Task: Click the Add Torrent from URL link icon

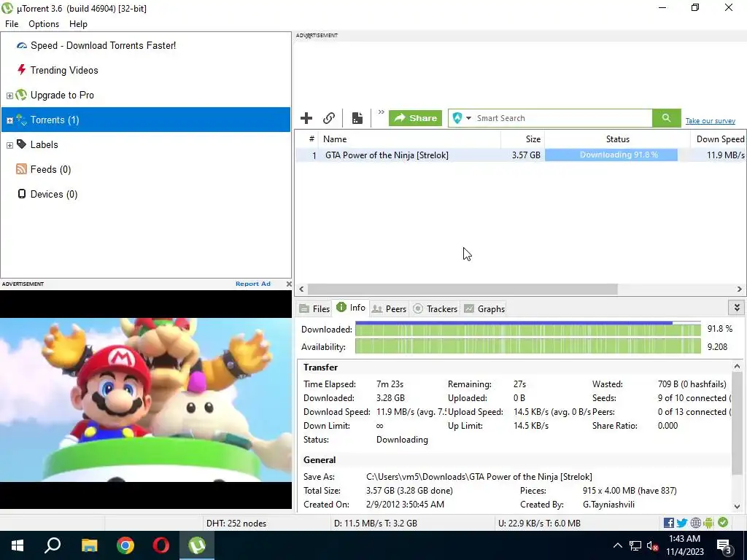Action: (x=329, y=118)
